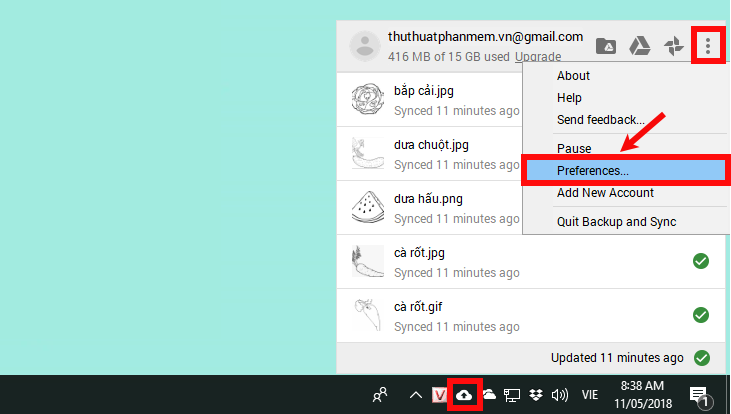Click green check beside cà rốt.gif

pos(701,315)
